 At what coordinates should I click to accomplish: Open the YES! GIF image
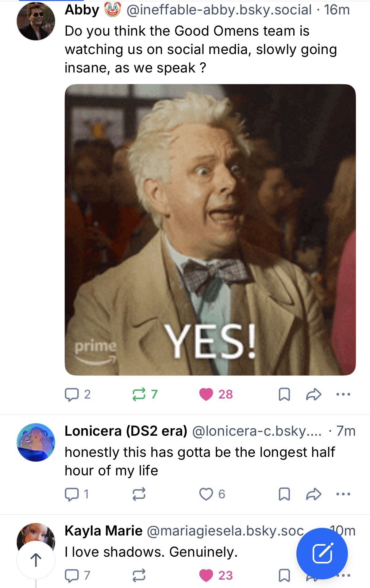210,230
